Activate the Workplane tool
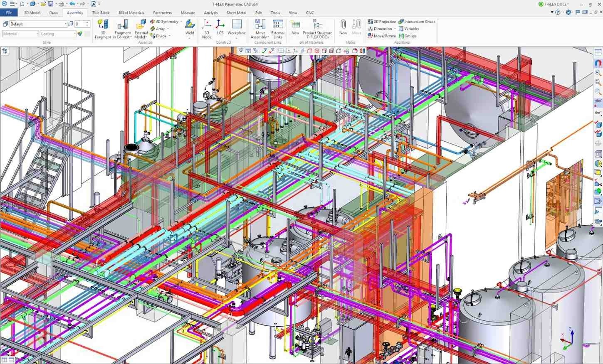This screenshot has height=364, width=603. point(237,29)
